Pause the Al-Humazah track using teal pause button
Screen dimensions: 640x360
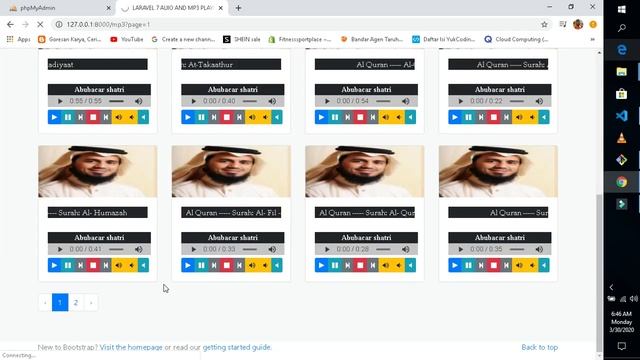[x=68, y=265]
